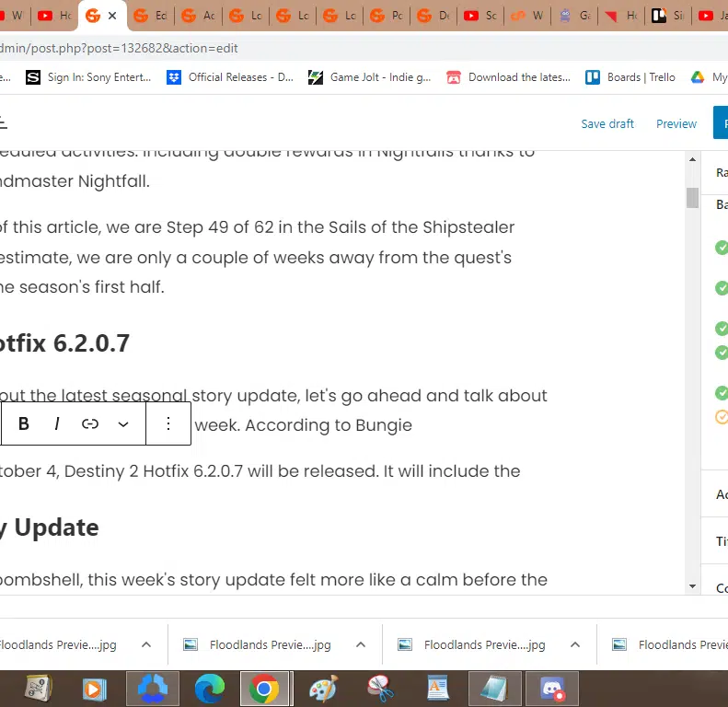Switch to the YouTube 'Ja' tab
728x707 pixels.
coord(711,16)
